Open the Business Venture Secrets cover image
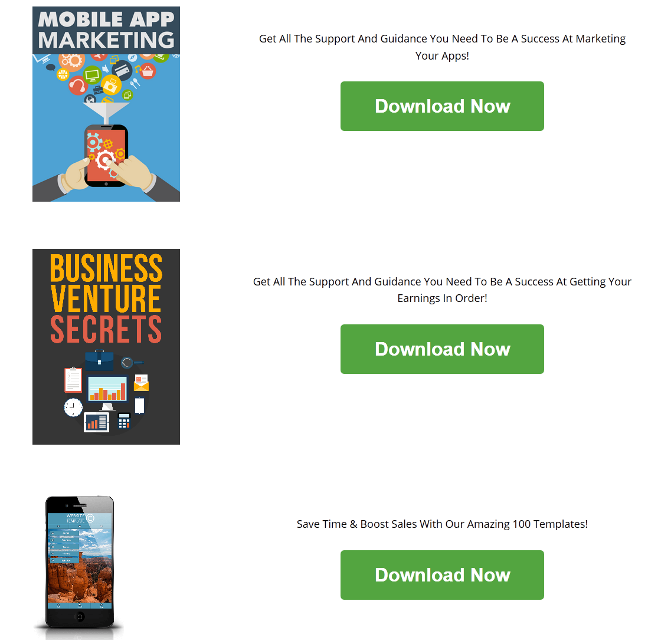This screenshot has width=648, height=644. coord(106,347)
